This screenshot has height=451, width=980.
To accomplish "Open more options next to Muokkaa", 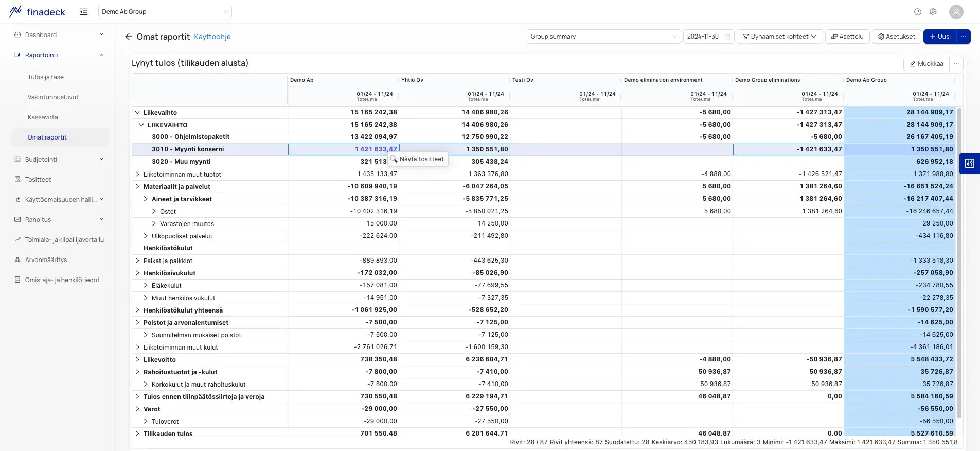I will pyautogui.click(x=956, y=64).
